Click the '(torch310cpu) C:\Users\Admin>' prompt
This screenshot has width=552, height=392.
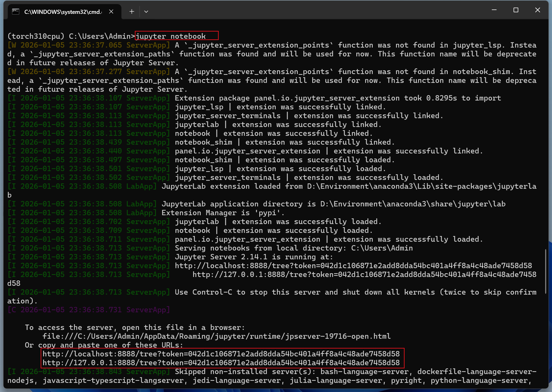(x=71, y=36)
